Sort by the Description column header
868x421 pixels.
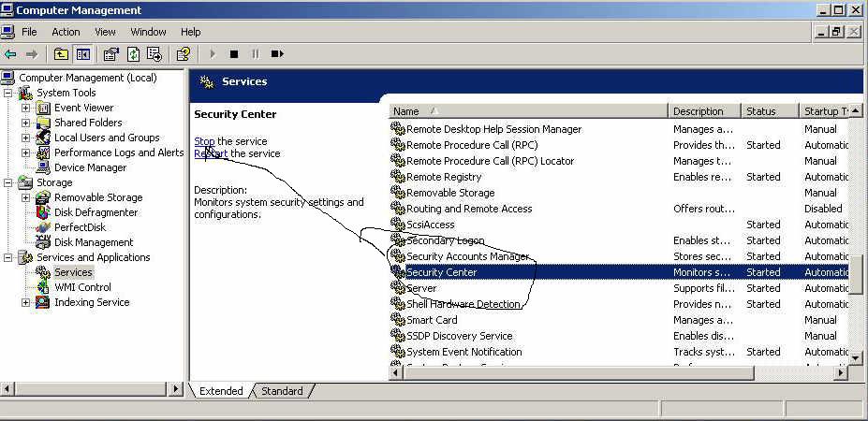pos(705,111)
